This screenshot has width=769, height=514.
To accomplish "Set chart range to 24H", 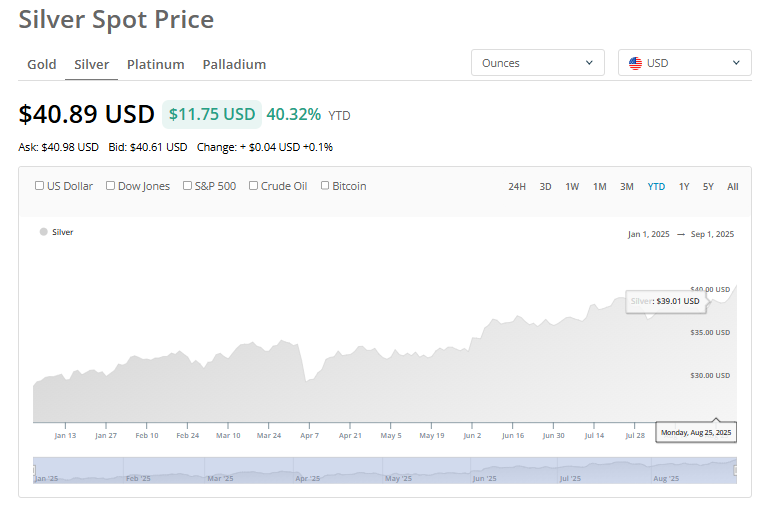I will pyautogui.click(x=517, y=187).
